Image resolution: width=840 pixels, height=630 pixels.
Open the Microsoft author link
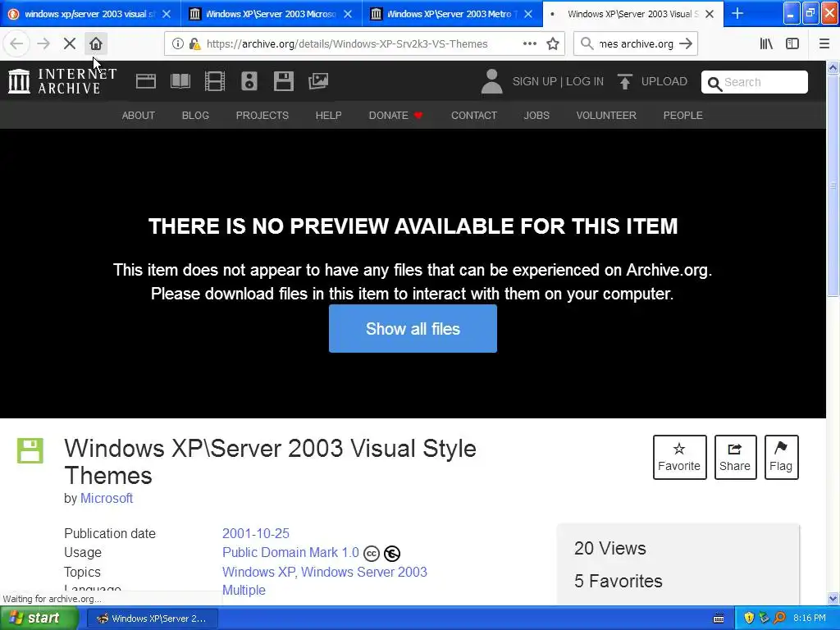[x=107, y=498]
